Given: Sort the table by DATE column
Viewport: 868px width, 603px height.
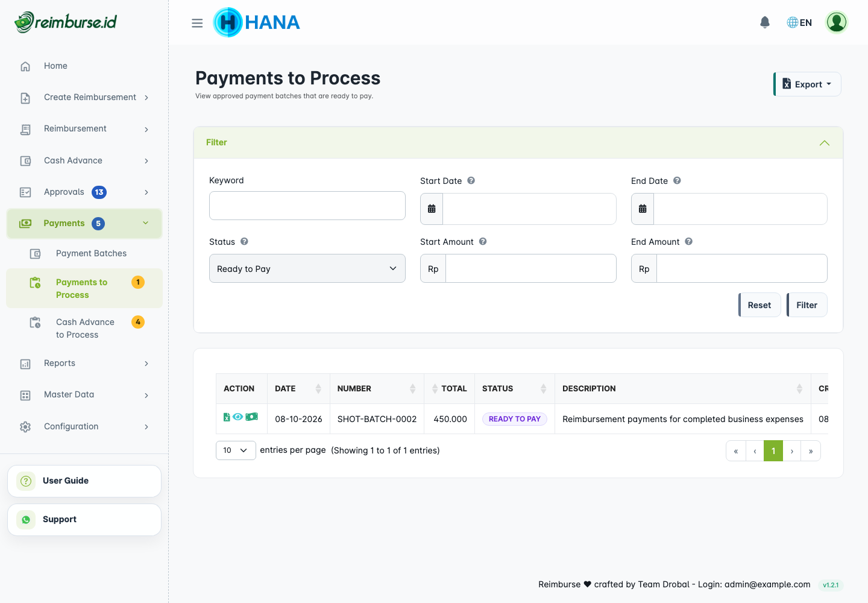Looking at the screenshot, I should (x=298, y=388).
